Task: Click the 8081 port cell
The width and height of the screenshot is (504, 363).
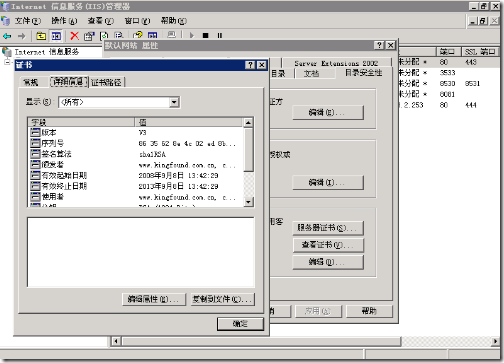Action: (x=447, y=94)
